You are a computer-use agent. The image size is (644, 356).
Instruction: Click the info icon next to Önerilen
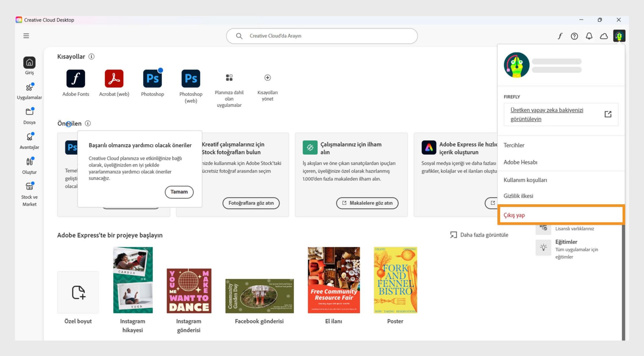click(88, 123)
